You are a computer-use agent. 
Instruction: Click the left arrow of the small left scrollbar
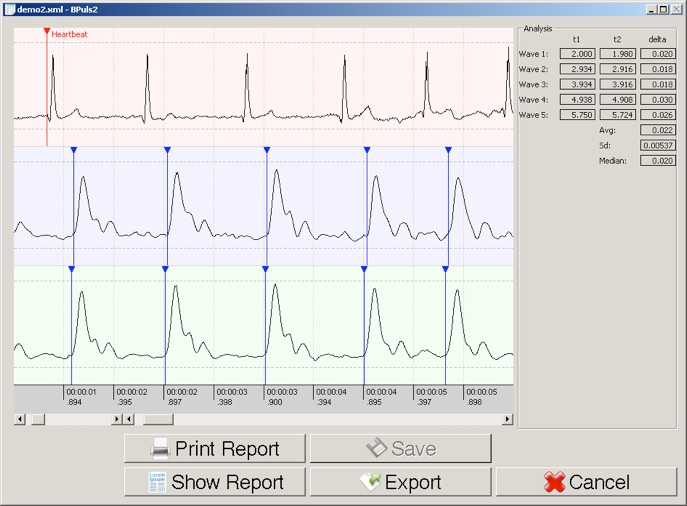[20, 420]
